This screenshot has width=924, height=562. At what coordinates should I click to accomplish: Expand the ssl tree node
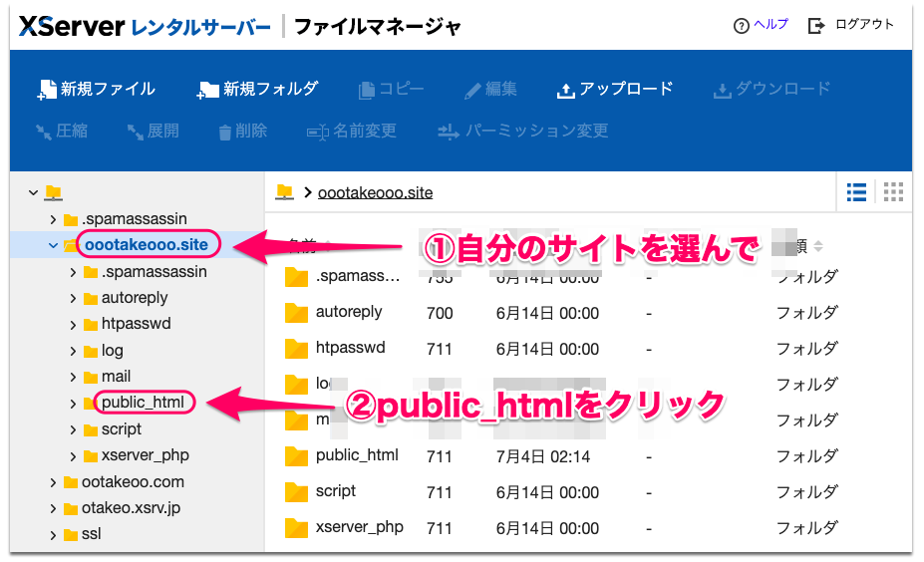click(53, 535)
